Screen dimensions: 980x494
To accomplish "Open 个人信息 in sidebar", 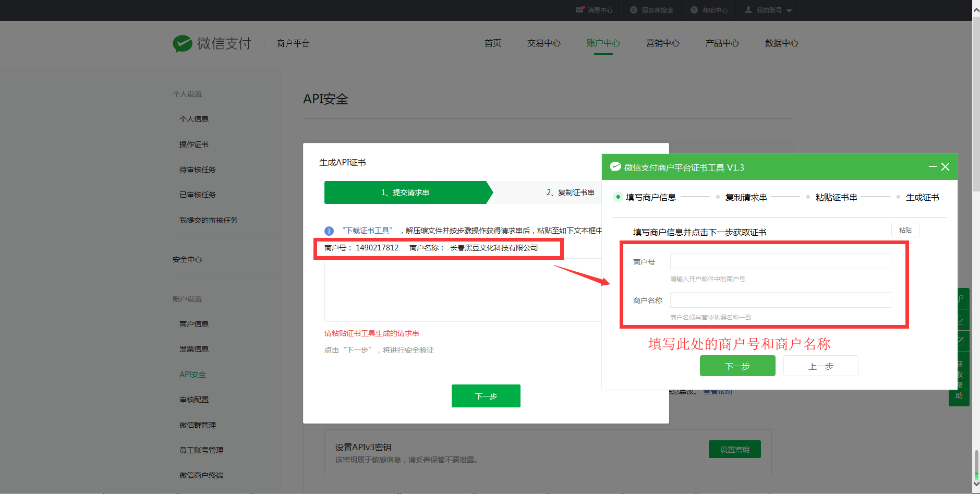I will pos(194,119).
